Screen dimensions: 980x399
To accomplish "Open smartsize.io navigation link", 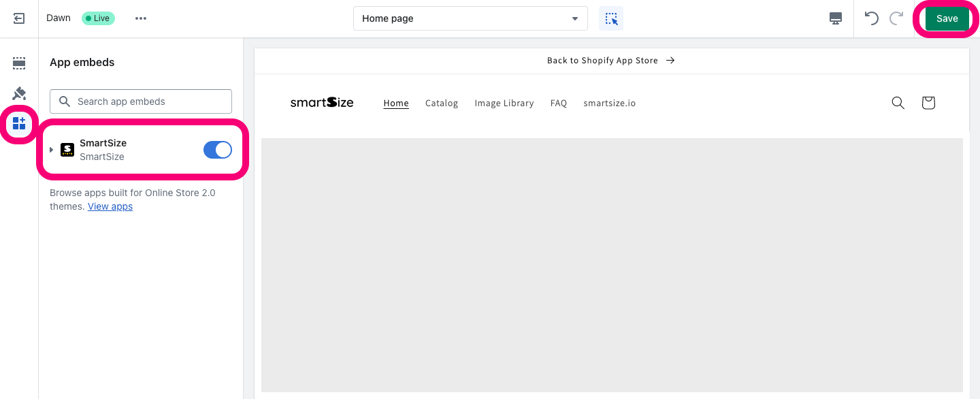I will (x=610, y=103).
